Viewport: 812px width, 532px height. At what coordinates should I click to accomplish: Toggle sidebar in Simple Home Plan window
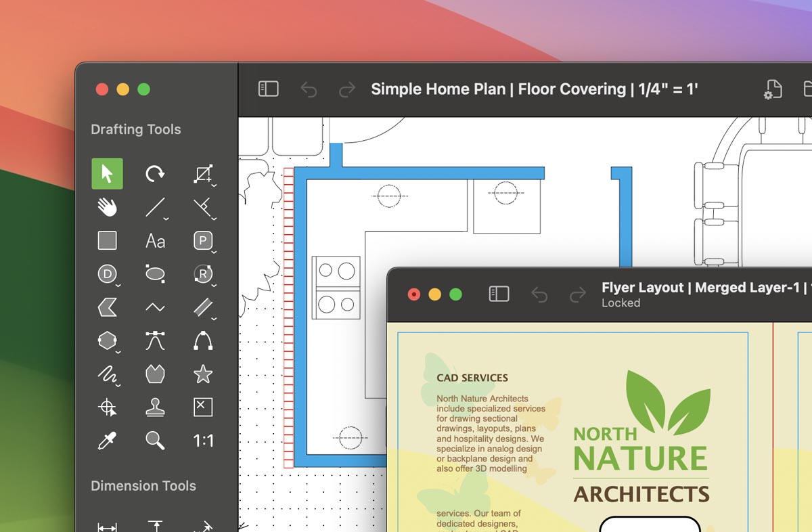[x=269, y=89]
